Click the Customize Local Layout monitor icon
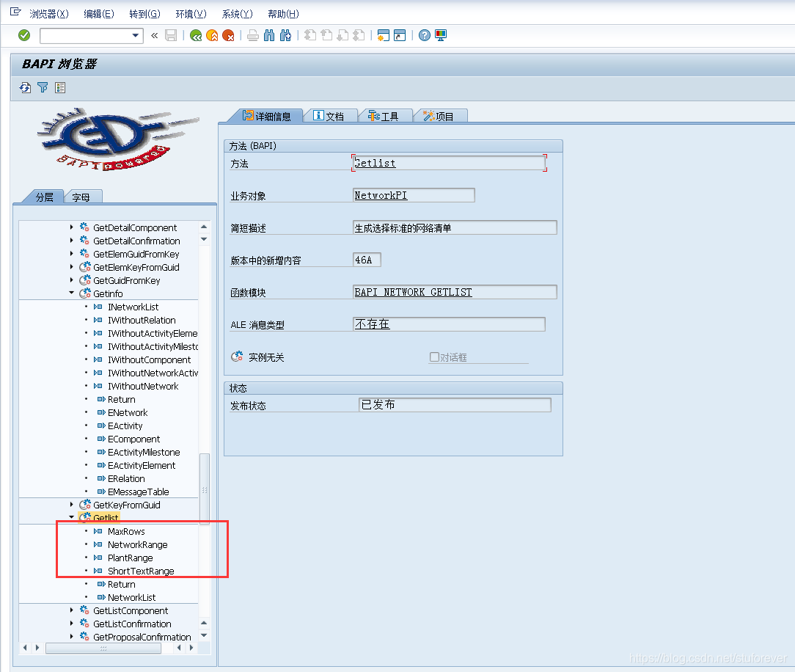This screenshot has width=795, height=672. pos(441,35)
